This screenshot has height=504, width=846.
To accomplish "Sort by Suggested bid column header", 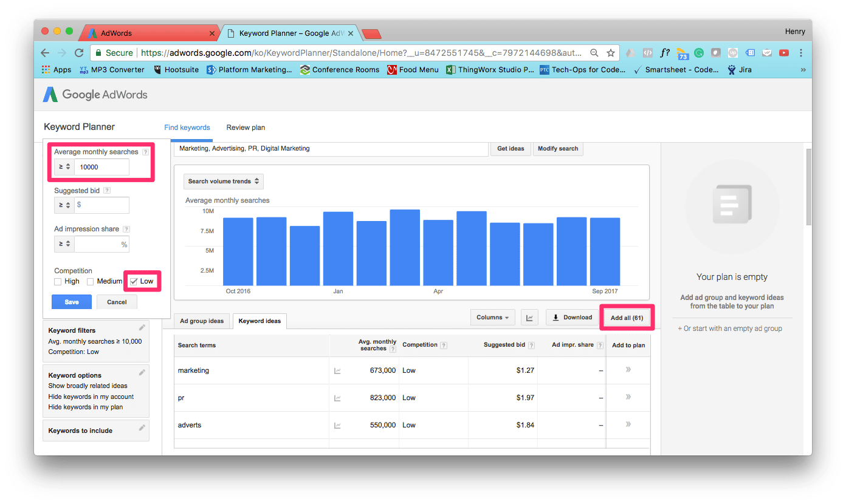I will coord(504,345).
